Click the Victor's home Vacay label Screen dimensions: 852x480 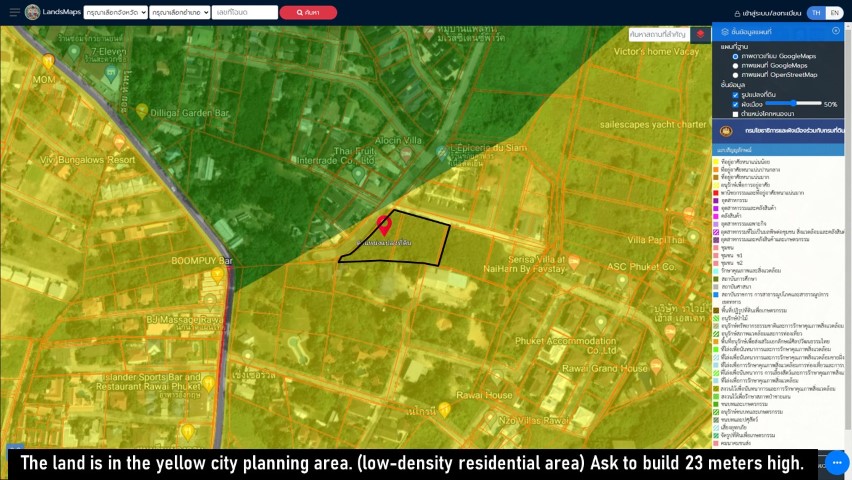[x=656, y=52]
